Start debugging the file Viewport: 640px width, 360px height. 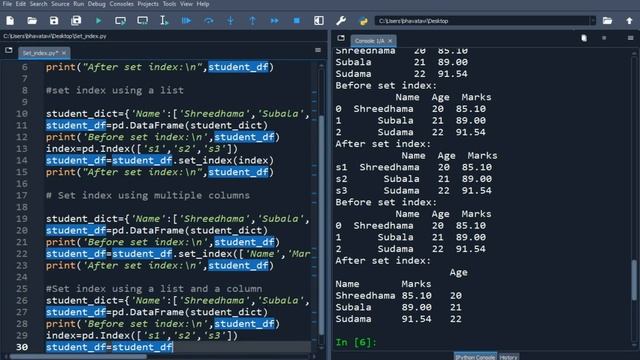(186, 21)
